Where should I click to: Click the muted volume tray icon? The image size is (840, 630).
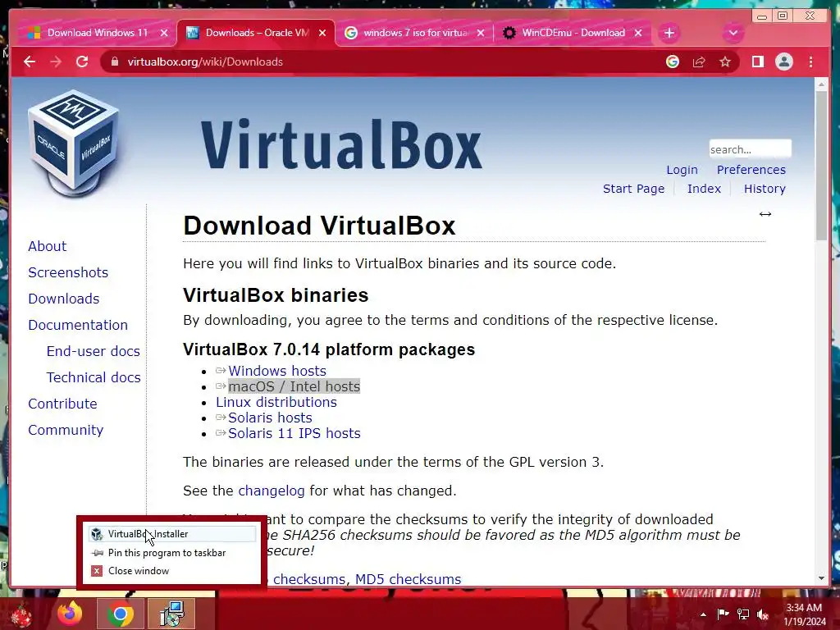pyautogui.click(x=763, y=614)
